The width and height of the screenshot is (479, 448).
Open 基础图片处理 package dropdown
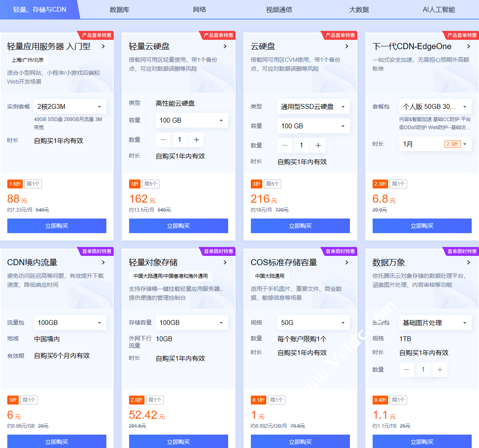[x=435, y=322]
